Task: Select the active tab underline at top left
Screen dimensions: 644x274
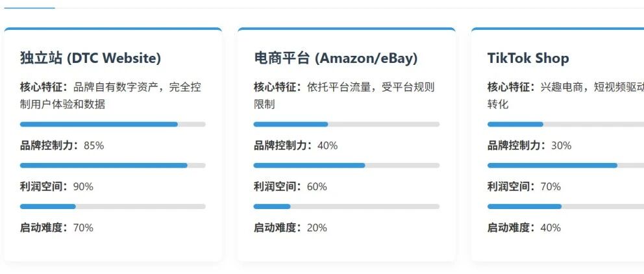Action: tap(29, 7)
